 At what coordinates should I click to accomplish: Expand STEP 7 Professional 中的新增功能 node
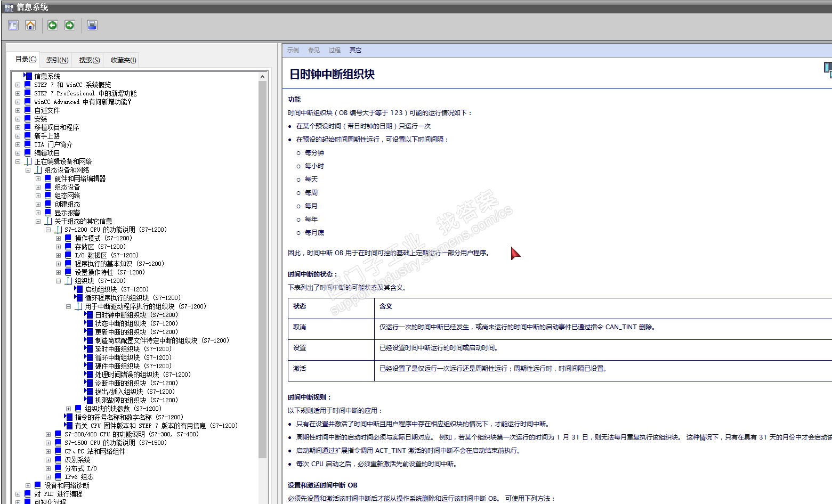tap(18, 93)
